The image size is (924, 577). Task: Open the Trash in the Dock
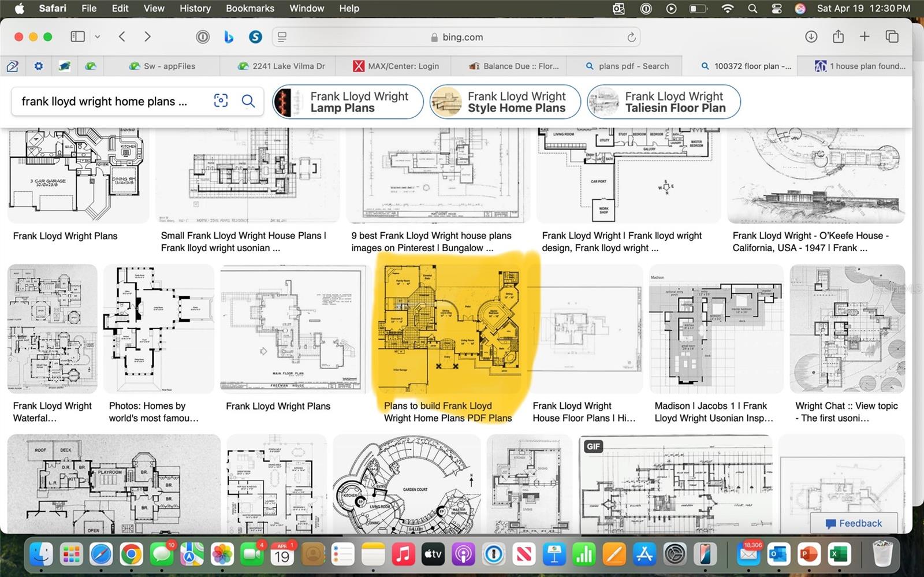click(882, 554)
